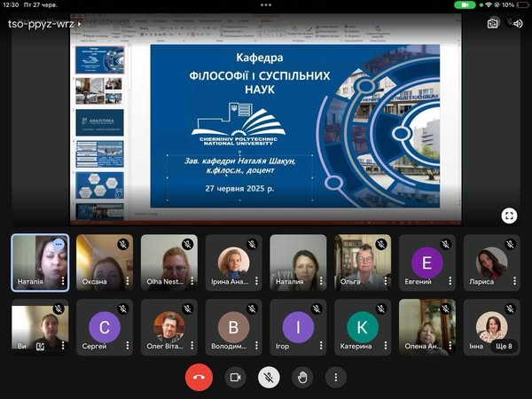Open three-dot options on Оксана's tile
This screenshot has width=532, height=399.
pos(128,281)
